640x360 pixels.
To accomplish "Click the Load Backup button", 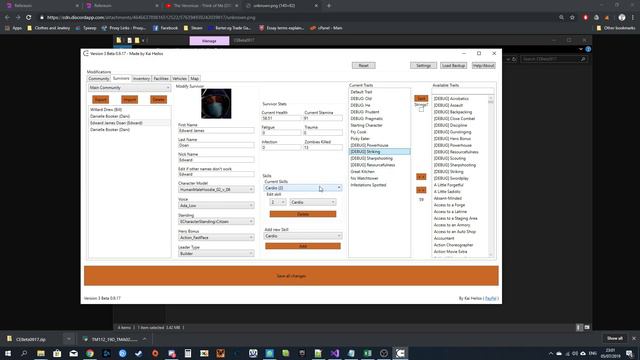I will (453, 66).
